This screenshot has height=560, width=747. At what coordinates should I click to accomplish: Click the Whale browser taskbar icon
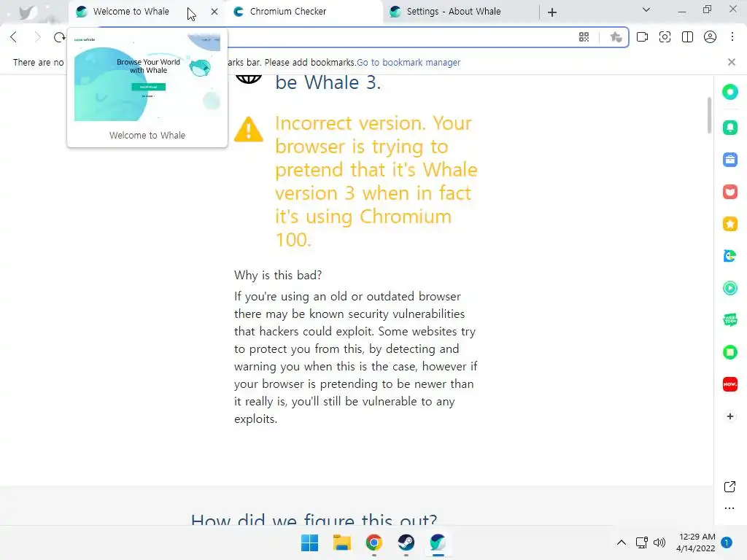(x=438, y=542)
